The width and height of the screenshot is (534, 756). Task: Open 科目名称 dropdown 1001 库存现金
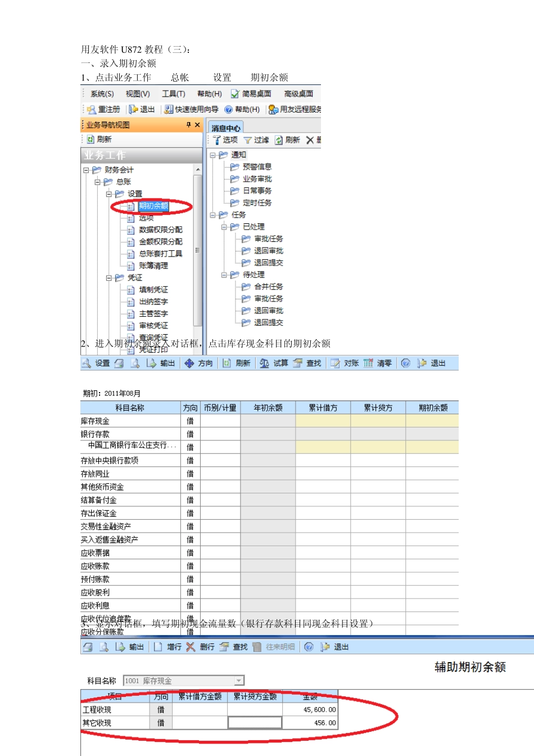tap(239, 681)
